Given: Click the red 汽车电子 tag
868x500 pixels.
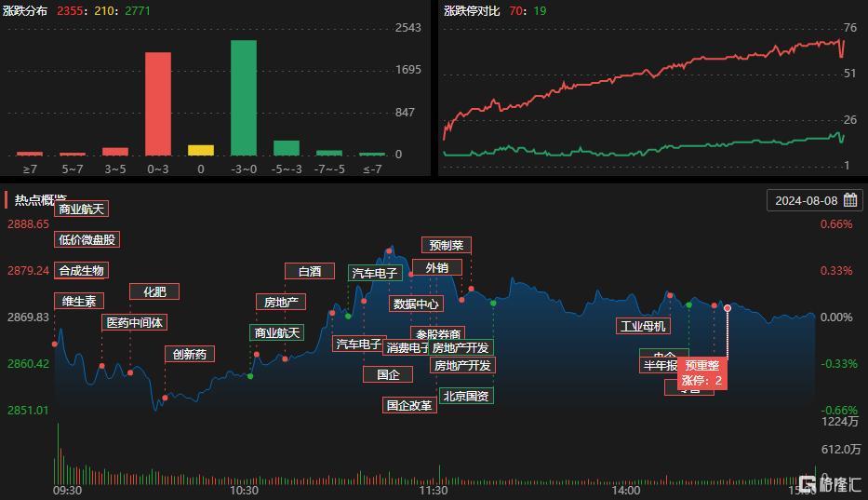Looking at the screenshot, I should [x=358, y=344].
